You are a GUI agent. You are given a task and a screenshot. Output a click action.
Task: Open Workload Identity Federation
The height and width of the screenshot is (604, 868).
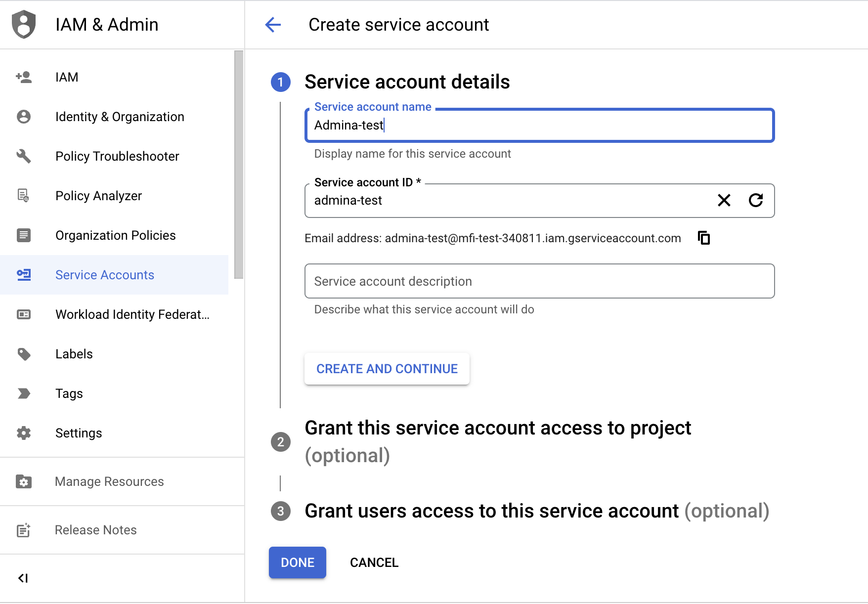click(114, 314)
